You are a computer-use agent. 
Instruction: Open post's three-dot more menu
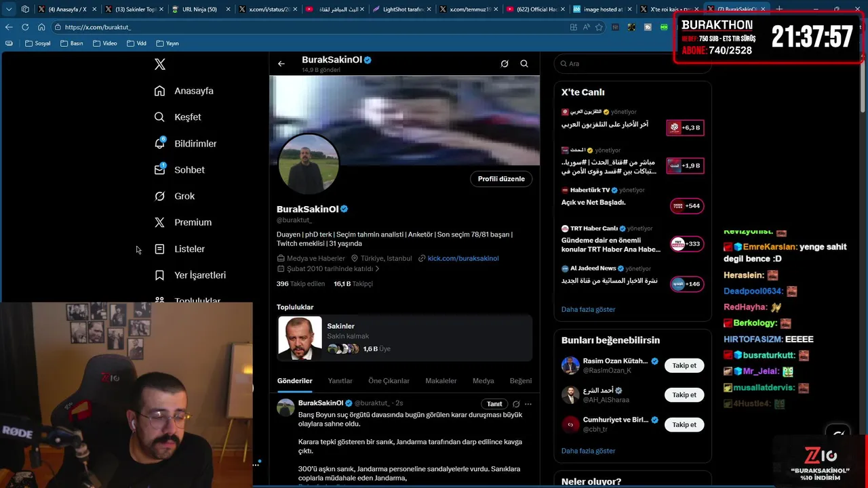528,404
